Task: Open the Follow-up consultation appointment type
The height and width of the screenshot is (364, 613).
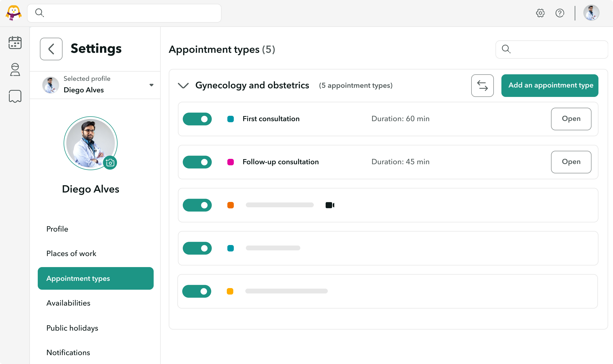Action: click(x=571, y=162)
